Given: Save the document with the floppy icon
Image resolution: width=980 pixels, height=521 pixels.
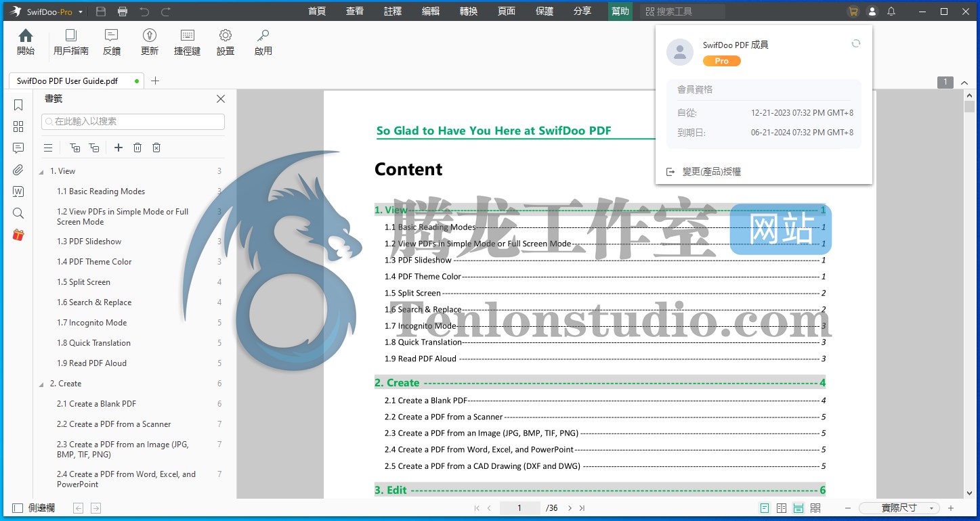Looking at the screenshot, I should pyautogui.click(x=101, y=12).
